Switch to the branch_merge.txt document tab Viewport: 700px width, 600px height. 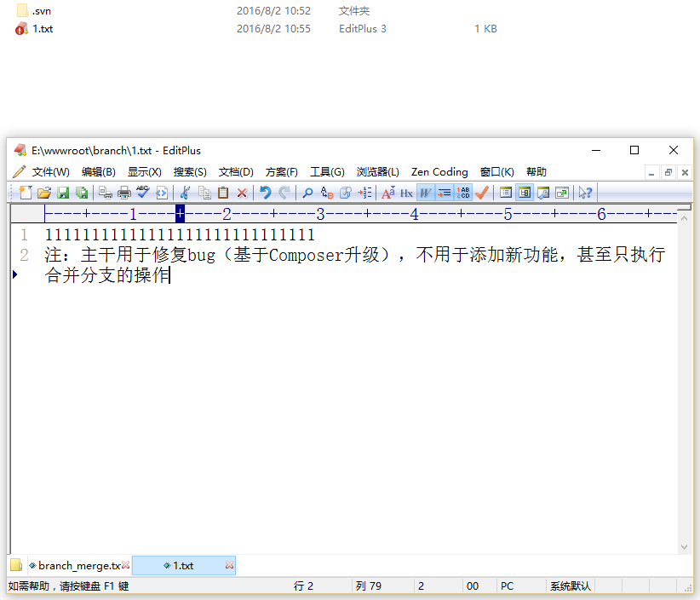(x=76, y=566)
